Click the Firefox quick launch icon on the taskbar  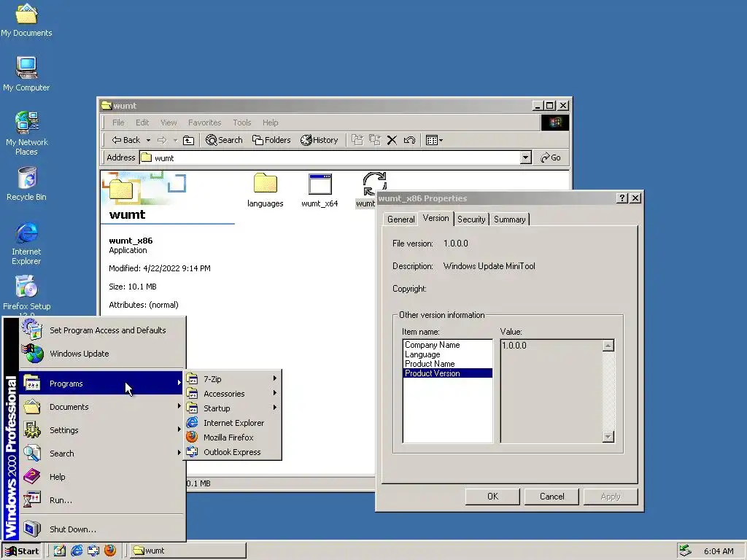(x=110, y=551)
